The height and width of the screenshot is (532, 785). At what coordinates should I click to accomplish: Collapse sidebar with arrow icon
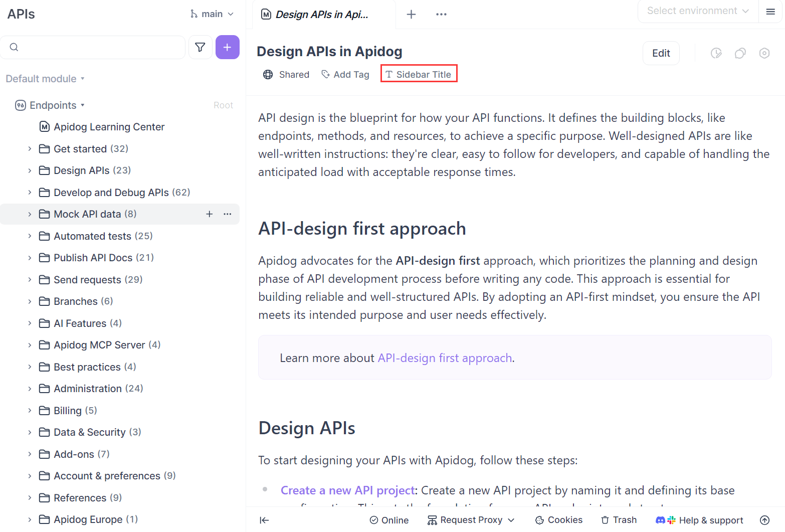tap(264, 520)
